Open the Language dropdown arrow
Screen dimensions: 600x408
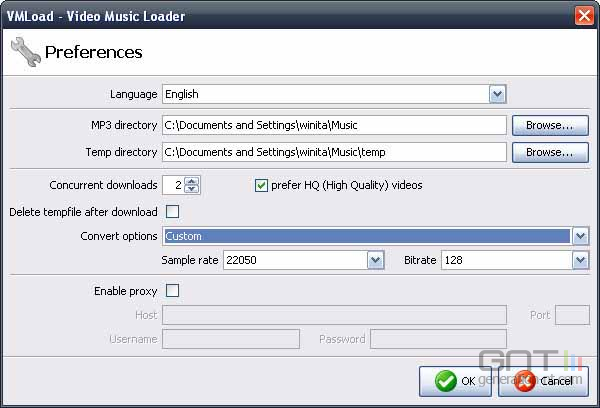pyautogui.click(x=497, y=94)
